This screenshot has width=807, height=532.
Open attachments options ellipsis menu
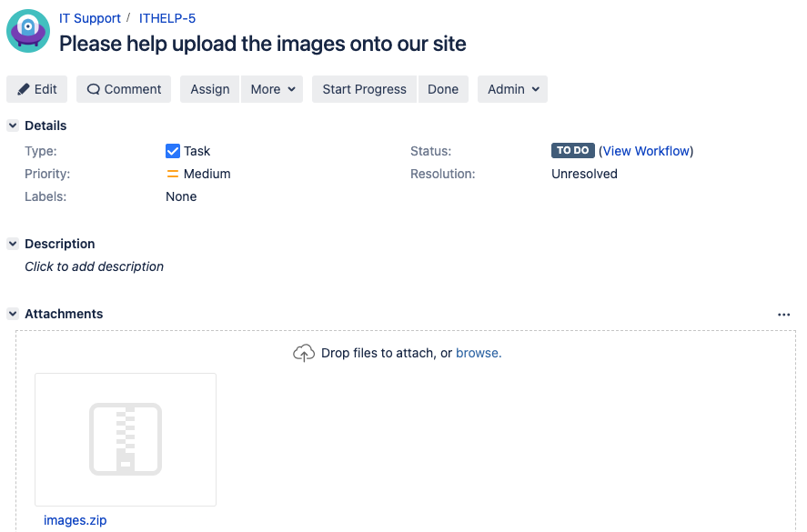784,315
